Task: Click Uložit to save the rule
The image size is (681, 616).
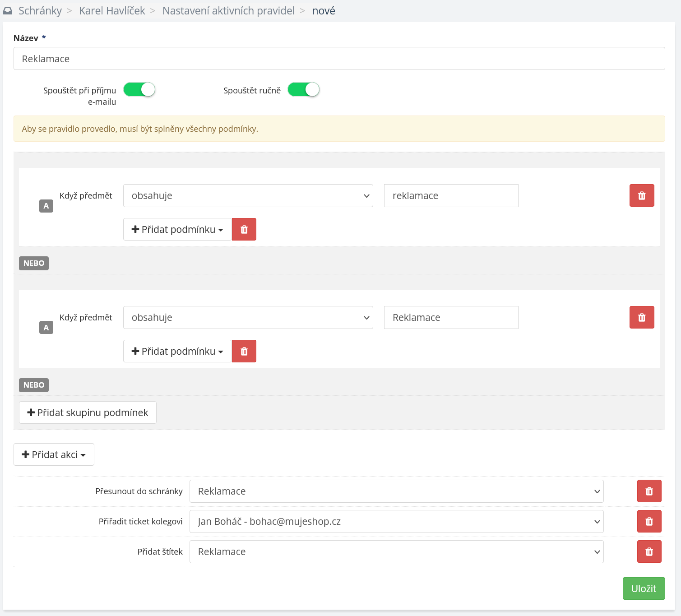Action: (x=644, y=588)
